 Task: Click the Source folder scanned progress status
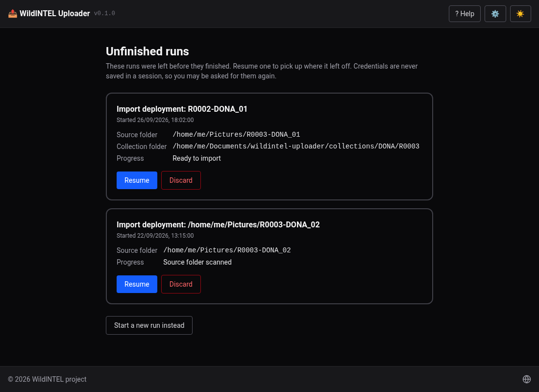(x=197, y=262)
